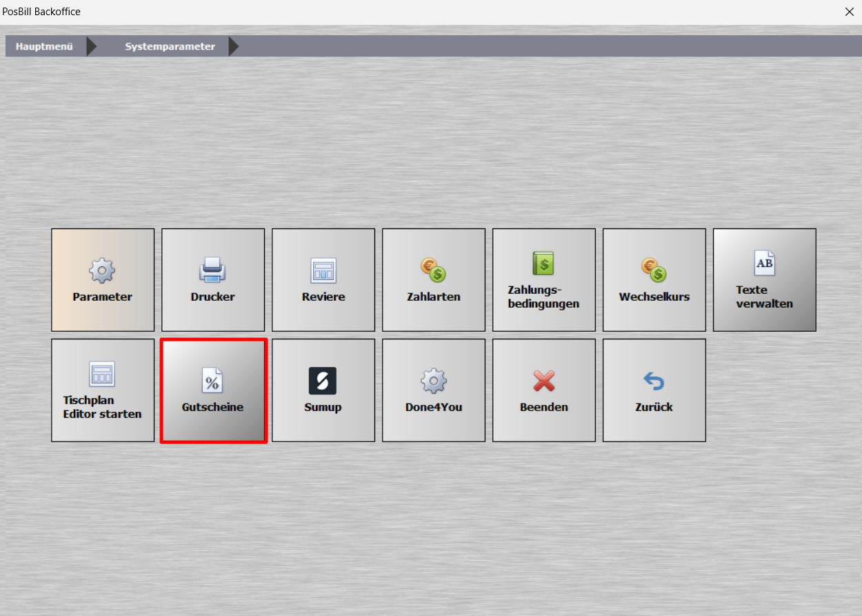The height and width of the screenshot is (616, 862).
Task: Click the Beenden red X tile
Action: point(544,390)
